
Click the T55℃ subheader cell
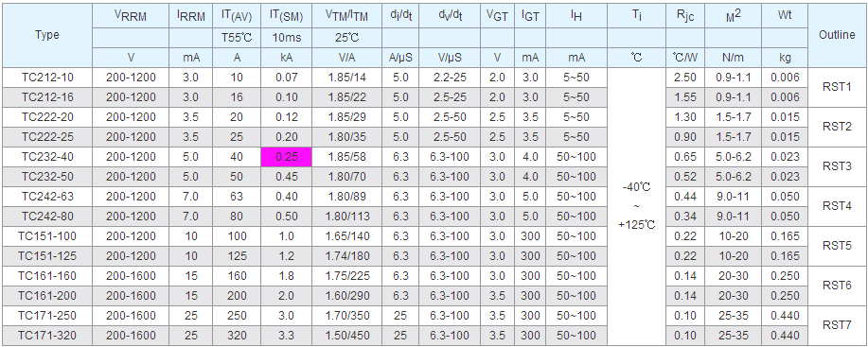[x=237, y=39]
